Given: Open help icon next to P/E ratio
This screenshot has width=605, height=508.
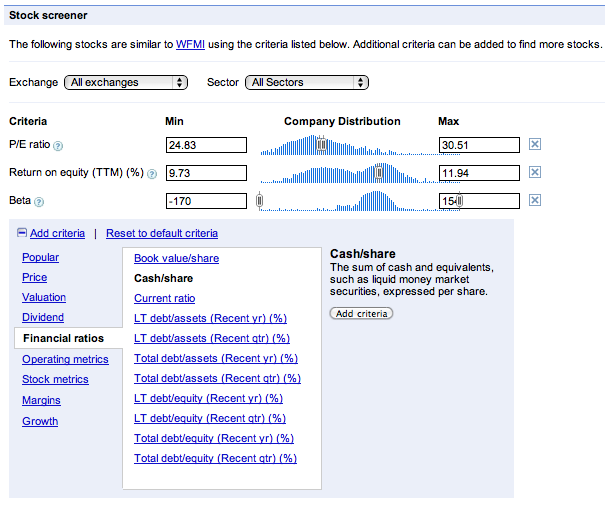Looking at the screenshot, I should [58, 146].
